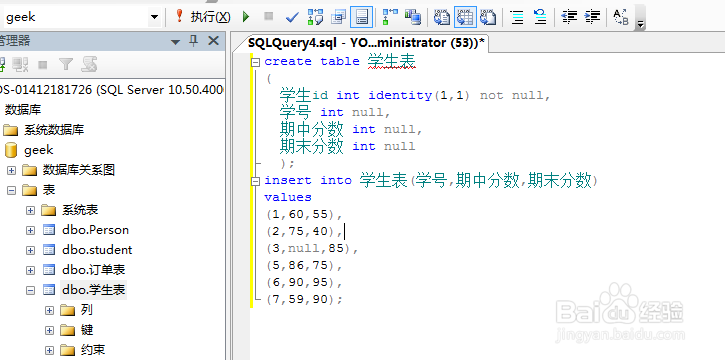Select the 键 folder

(x=87, y=330)
